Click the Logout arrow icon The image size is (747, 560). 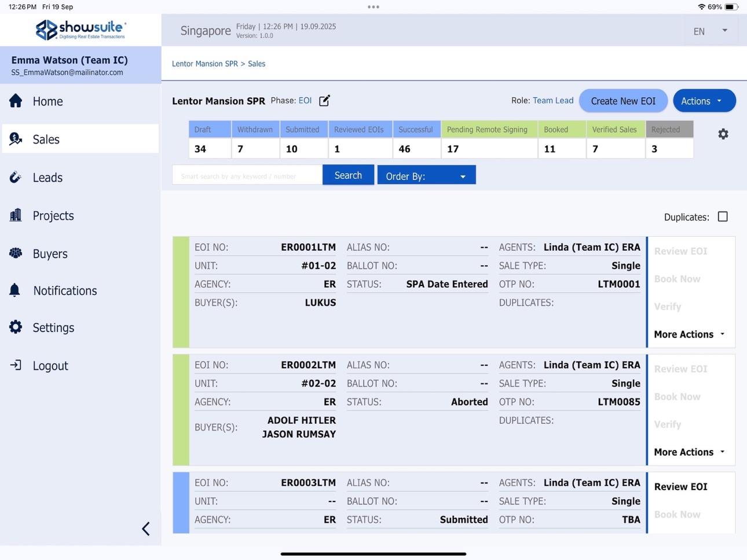point(16,365)
